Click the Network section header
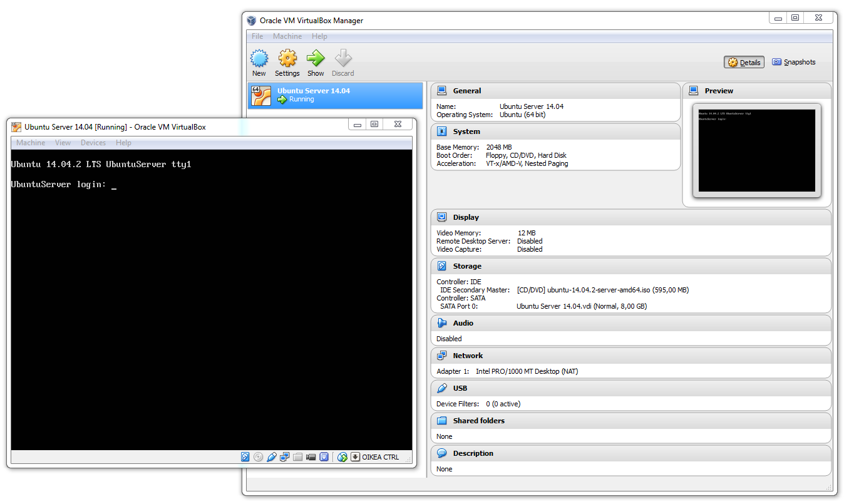This screenshot has height=504, width=844. click(x=631, y=356)
